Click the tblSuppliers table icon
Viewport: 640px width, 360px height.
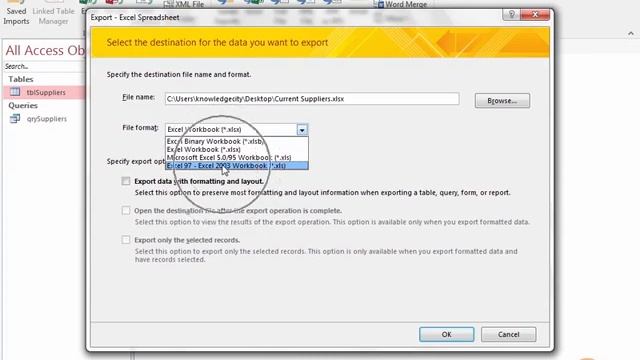tap(15, 92)
